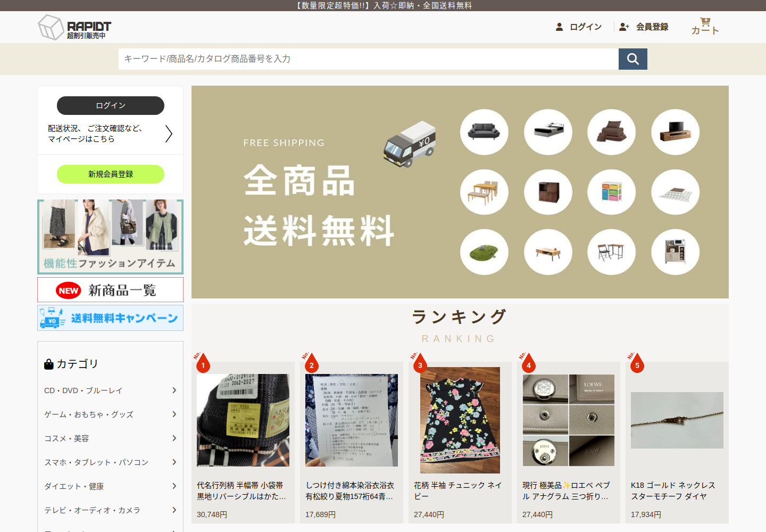766x532 pixels.
Task: Expand ゲーム・おもちゃ・グッズ category chevron
Action: (174, 414)
